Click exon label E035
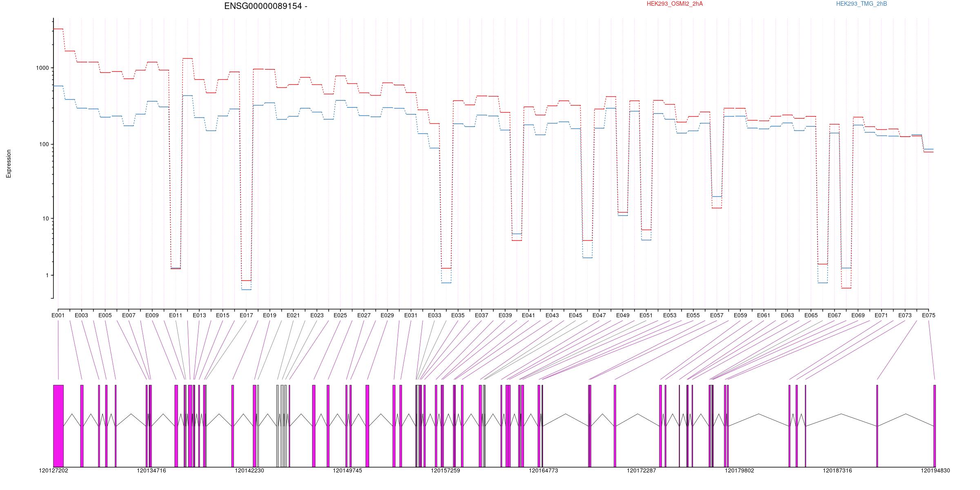This screenshot has width=980, height=490. coord(458,315)
